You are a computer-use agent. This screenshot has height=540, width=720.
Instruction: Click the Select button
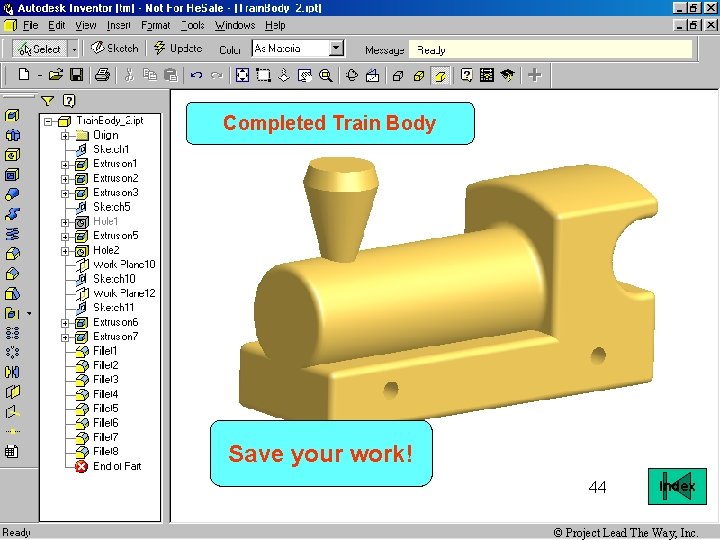[x=40, y=49]
